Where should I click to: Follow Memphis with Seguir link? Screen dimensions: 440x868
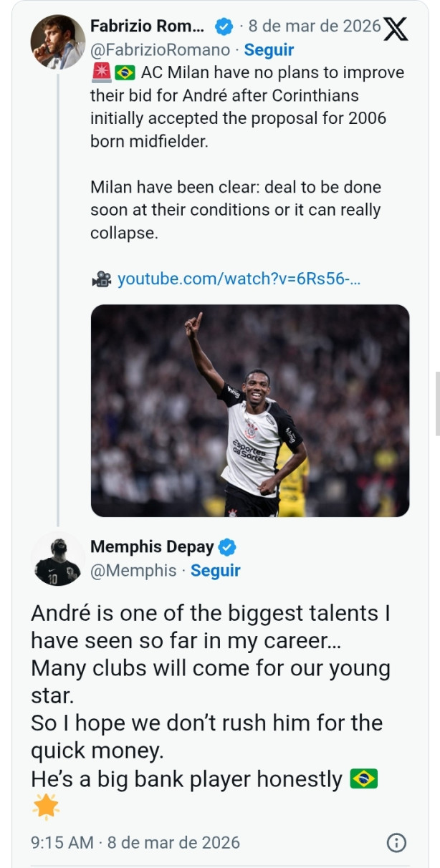point(215,571)
